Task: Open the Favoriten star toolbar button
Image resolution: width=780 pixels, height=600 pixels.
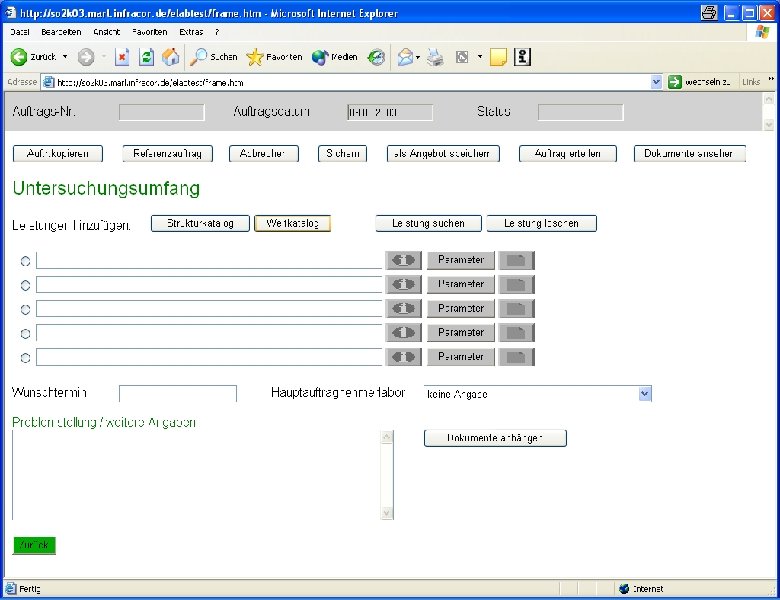Action: tap(274, 57)
